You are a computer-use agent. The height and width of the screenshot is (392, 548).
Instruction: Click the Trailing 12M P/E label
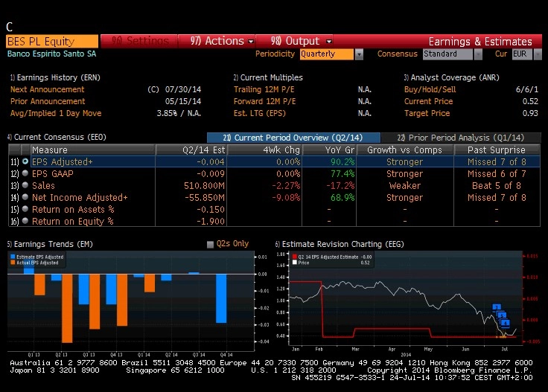pos(264,89)
